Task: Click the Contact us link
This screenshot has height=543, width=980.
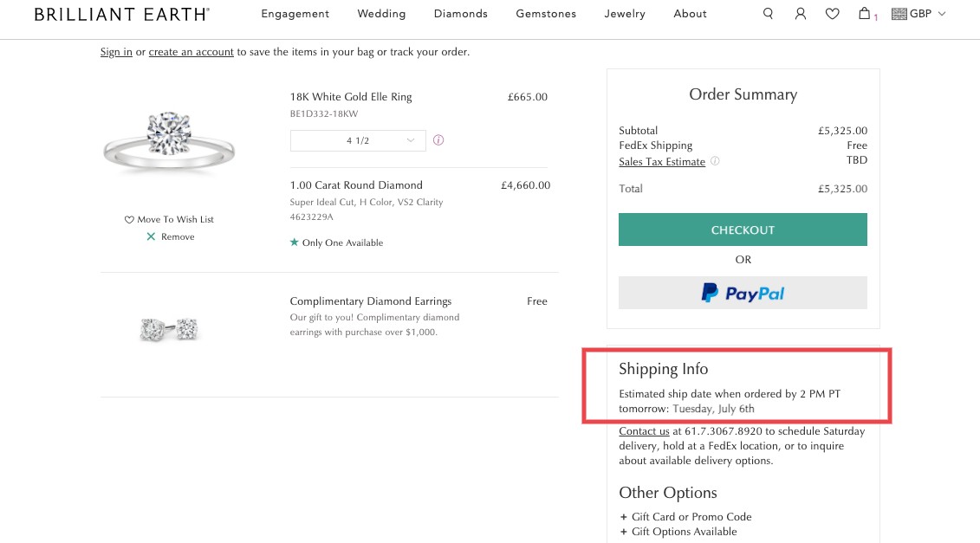Action: [x=643, y=430]
